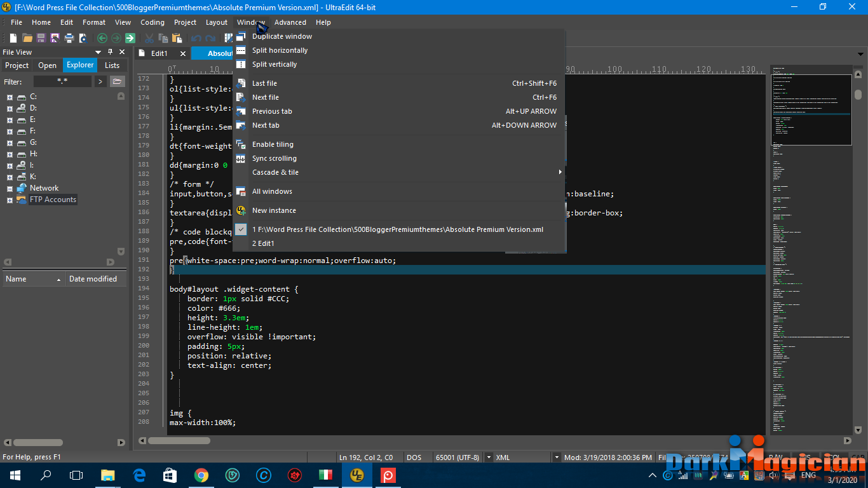Select checked window 1 Absolute Premium Version.xml
Viewport: 868px width, 488px height.
click(x=398, y=229)
